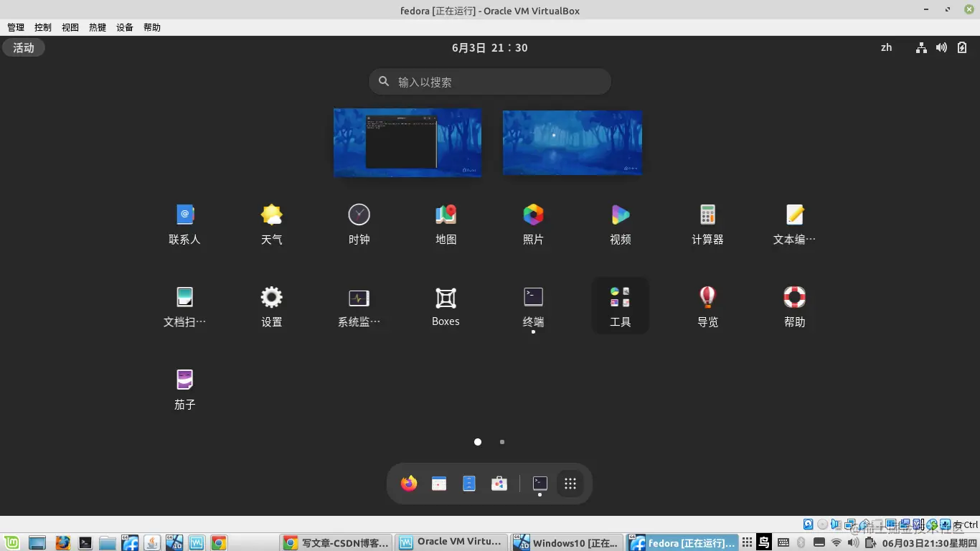Screen dimensions: 980x551
Task: Focus the 输入以搜索 search field
Action: (490, 82)
